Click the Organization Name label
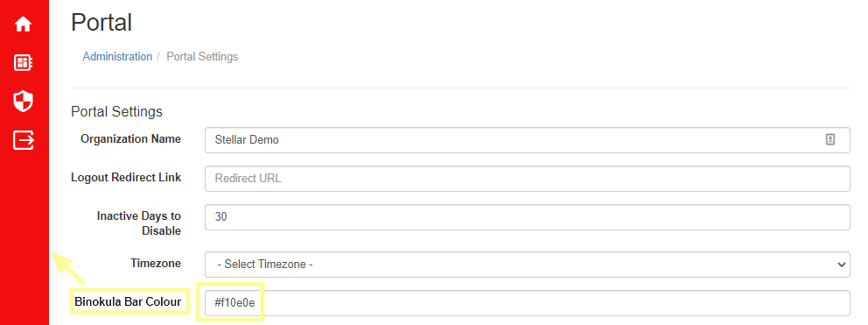The height and width of the screenshot is (325, 868). coord(130,138)
